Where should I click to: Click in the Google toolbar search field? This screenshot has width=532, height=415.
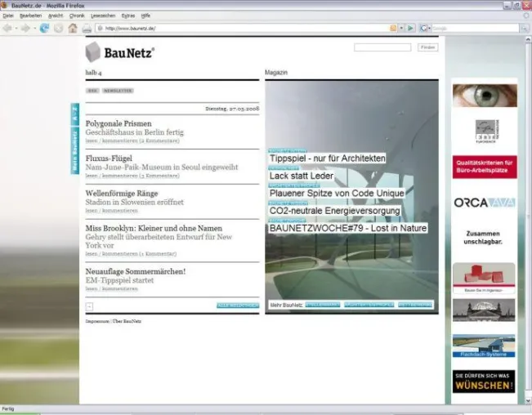tap(475, 28)
